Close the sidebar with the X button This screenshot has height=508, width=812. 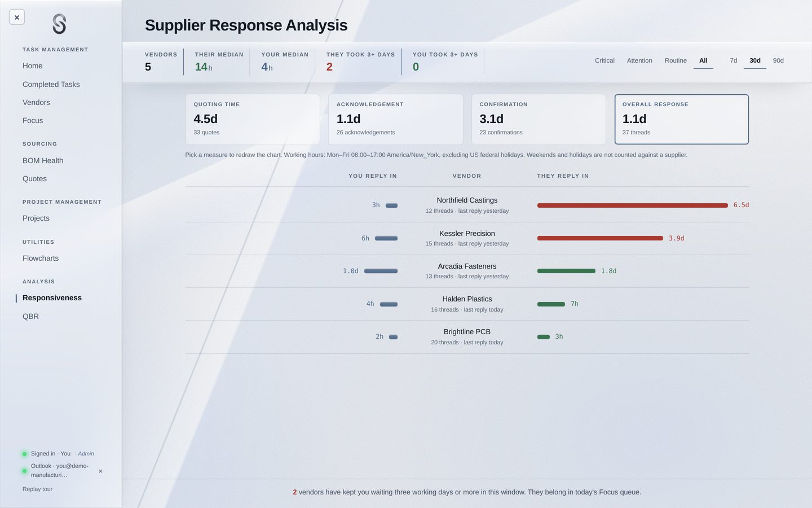click(17, 17)
